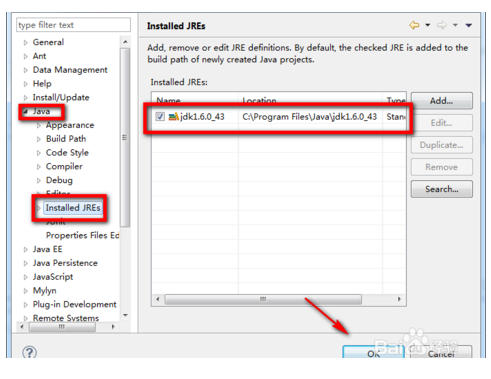Select the Data Management tree label

[x=70, y=70]
